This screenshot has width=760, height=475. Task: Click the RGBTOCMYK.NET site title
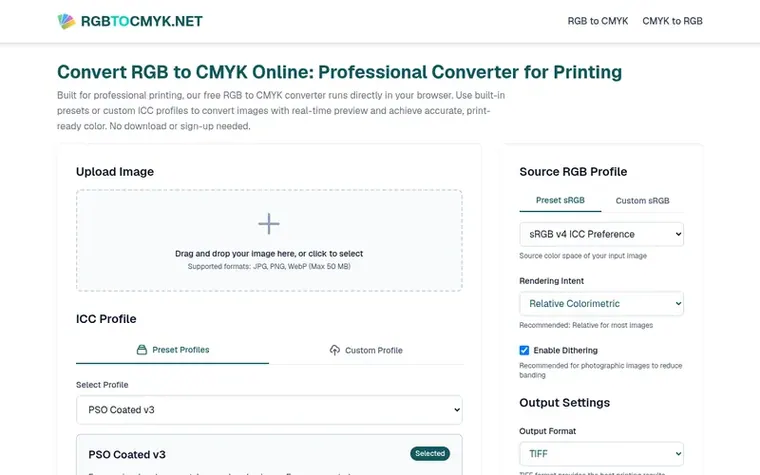coord(142,21)
